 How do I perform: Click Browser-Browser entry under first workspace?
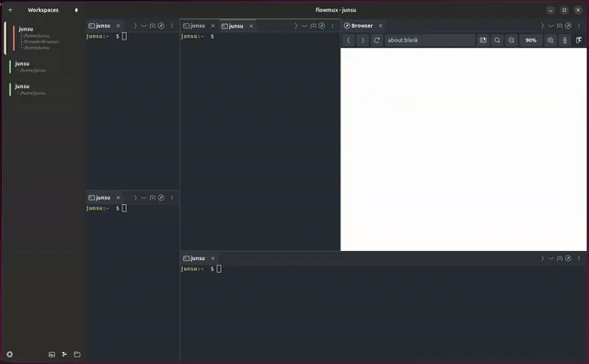coord(41,41)
